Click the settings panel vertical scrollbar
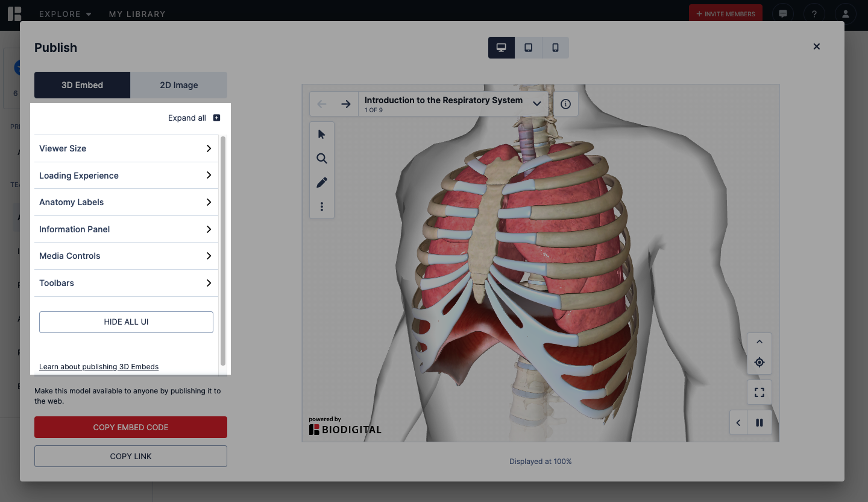This screenshot has width=868, height=502. 223,250
